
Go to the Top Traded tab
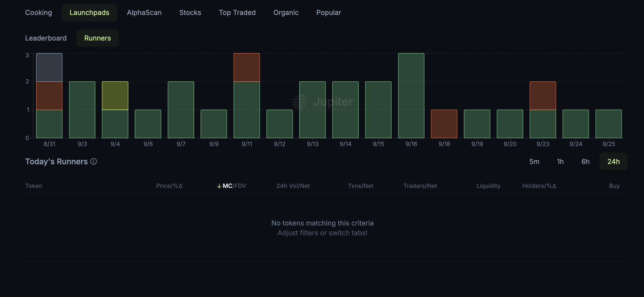pos(237,13)
